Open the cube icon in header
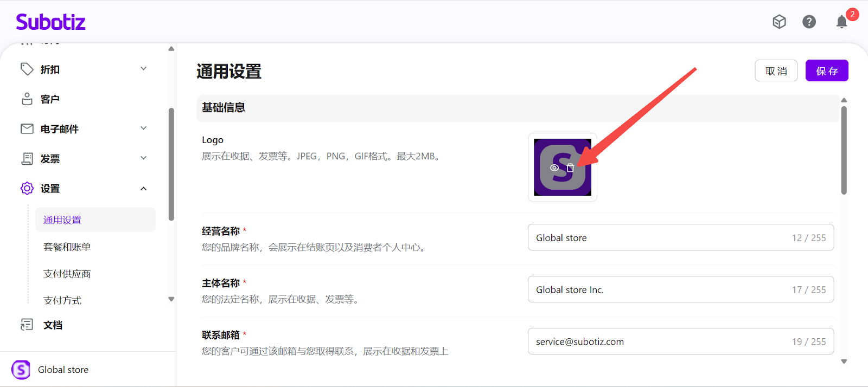 tap(779, 22)
